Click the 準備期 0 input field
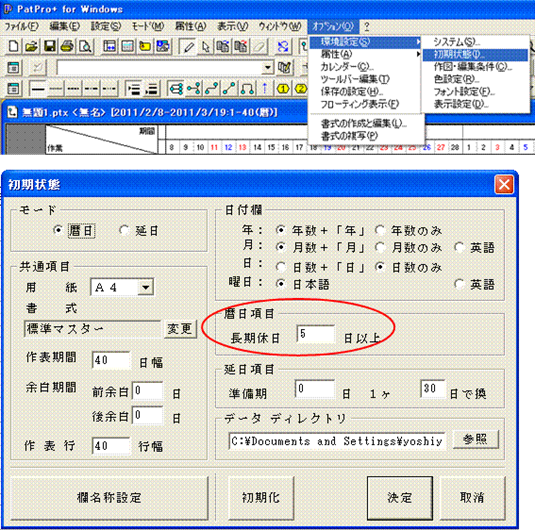This screenshot has height=530, width=535. pyautogui.click(x=315, y=389)
